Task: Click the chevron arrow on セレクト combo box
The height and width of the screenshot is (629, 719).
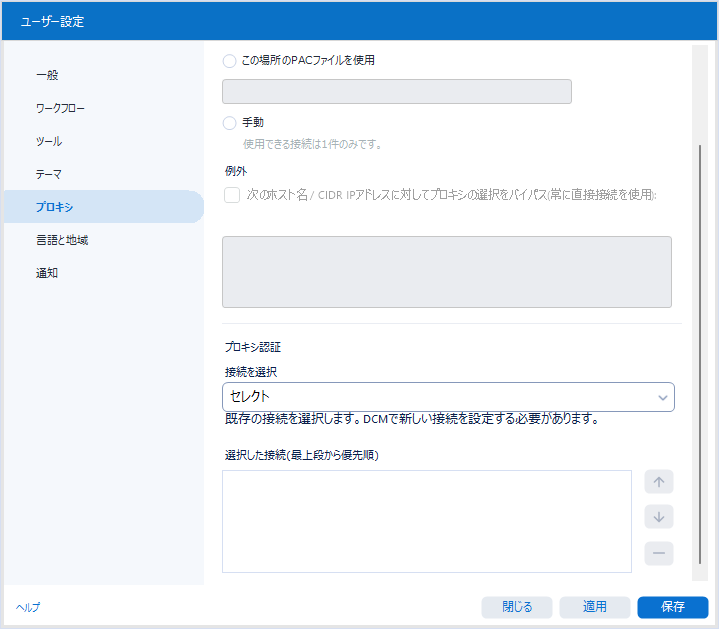Action: (x=662, y=398)
